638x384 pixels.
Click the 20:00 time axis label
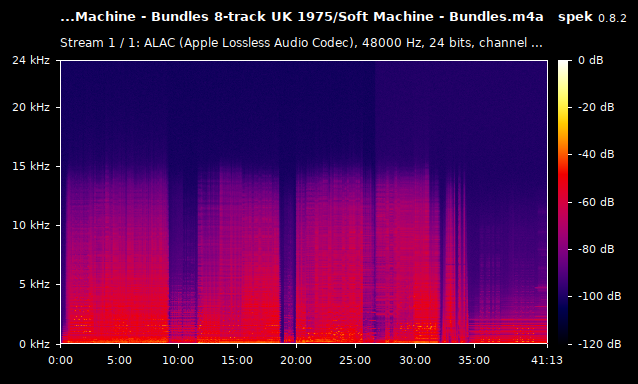(x=296, y=360)
